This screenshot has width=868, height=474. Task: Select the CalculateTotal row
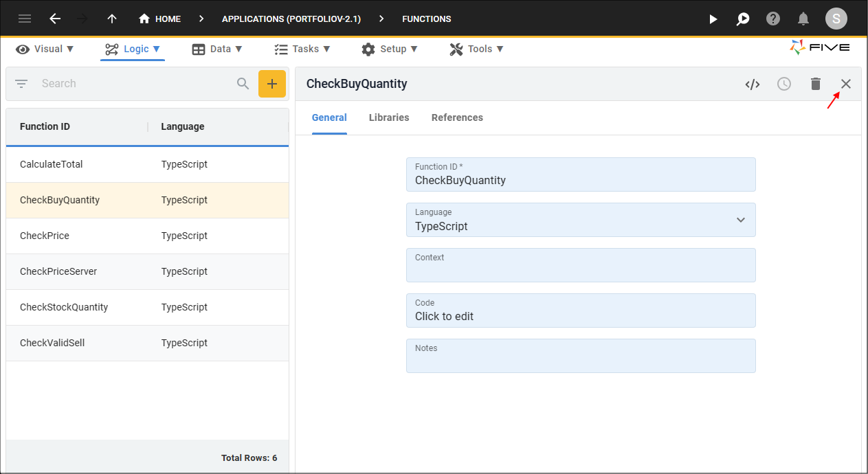pos(147,165)
